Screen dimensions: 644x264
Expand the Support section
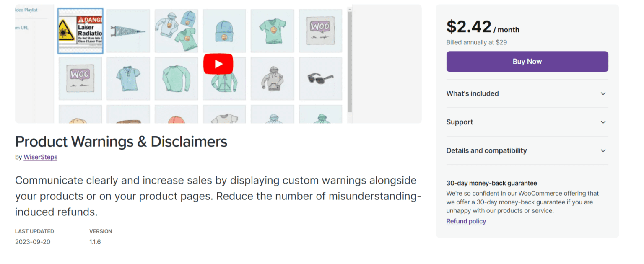[527, 122]
